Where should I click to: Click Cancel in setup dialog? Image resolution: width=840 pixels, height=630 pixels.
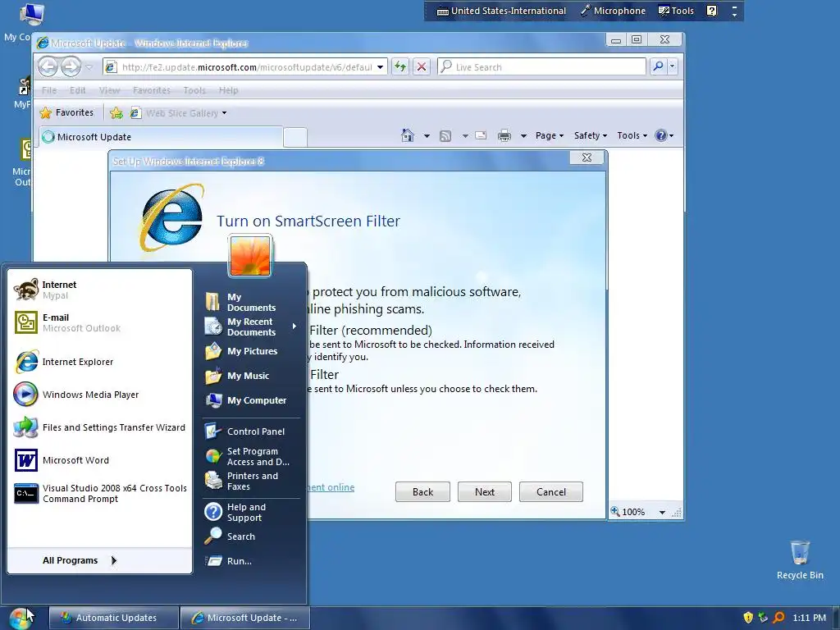coord(550,492)
